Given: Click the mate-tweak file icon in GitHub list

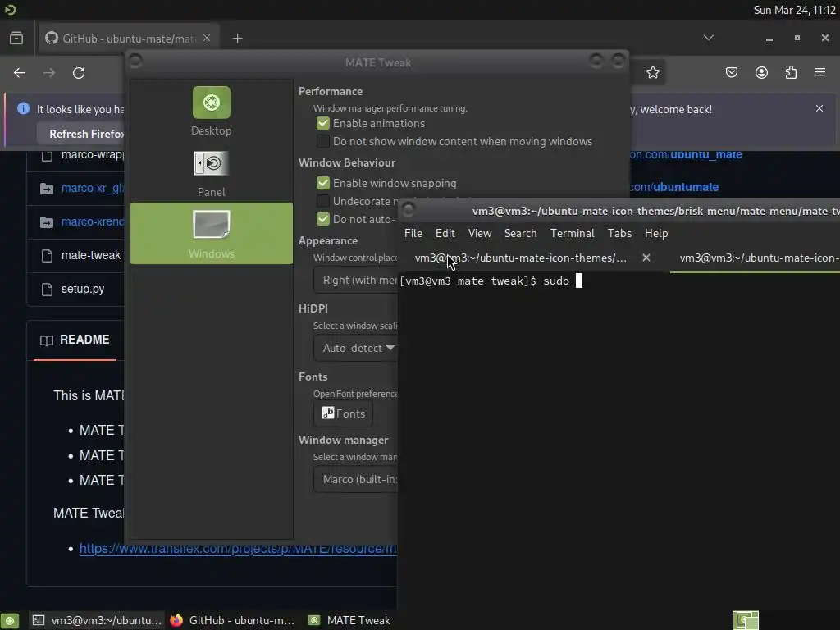Looking at the screenshot, I should 47,256.
